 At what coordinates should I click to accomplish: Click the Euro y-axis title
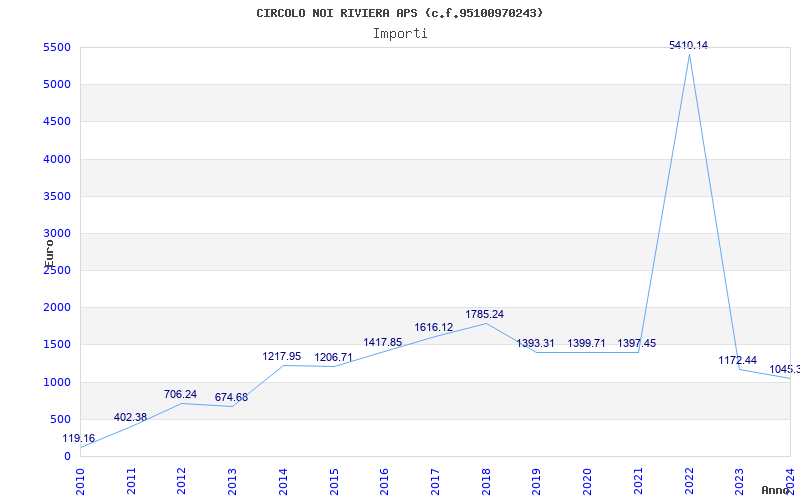(49, 253)
